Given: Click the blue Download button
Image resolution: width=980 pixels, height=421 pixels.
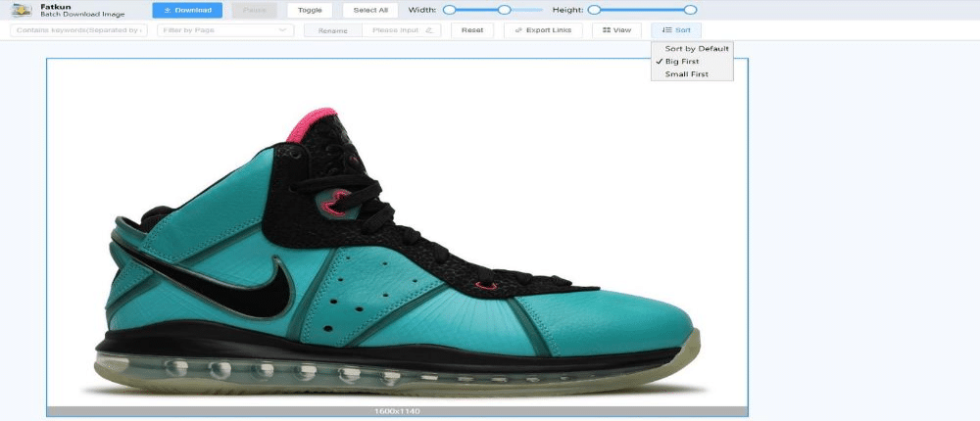Looking at the screenshot, I should point(187,10).
